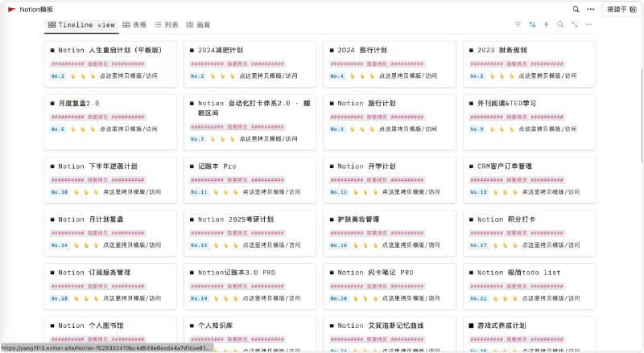The height and width of the screenshot is (353, 644).
Task: Click 点这里拷贝模板/访问 in Notion记账本3.0 PRO card
Action: click(x=271, y=298)
